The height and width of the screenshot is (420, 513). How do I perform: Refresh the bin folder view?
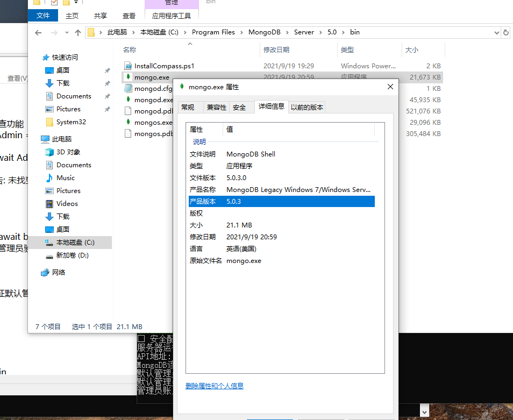pyautogui.click(x=506, y=32)
